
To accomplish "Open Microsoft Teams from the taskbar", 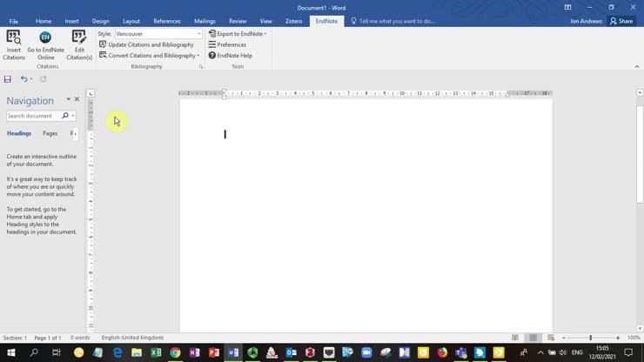I will tap(461, 352).
